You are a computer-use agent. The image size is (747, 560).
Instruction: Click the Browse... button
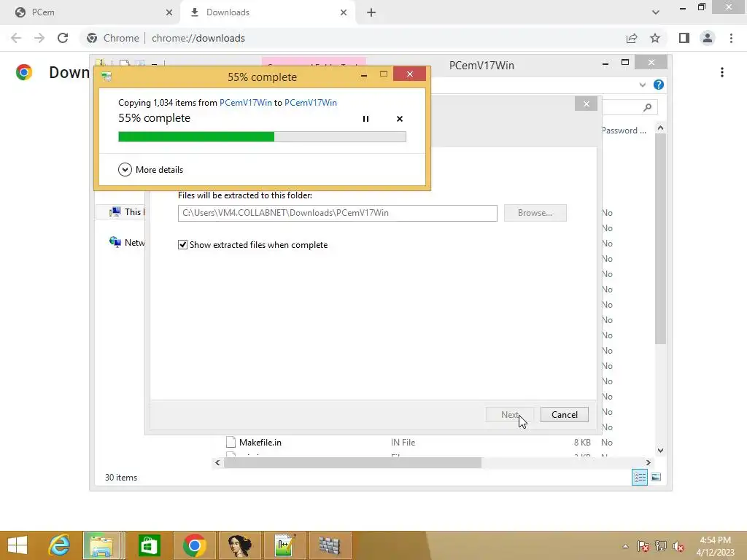pos(535,213)
